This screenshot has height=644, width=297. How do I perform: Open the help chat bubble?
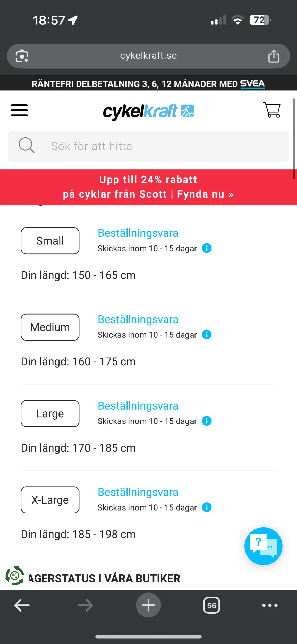263,546
